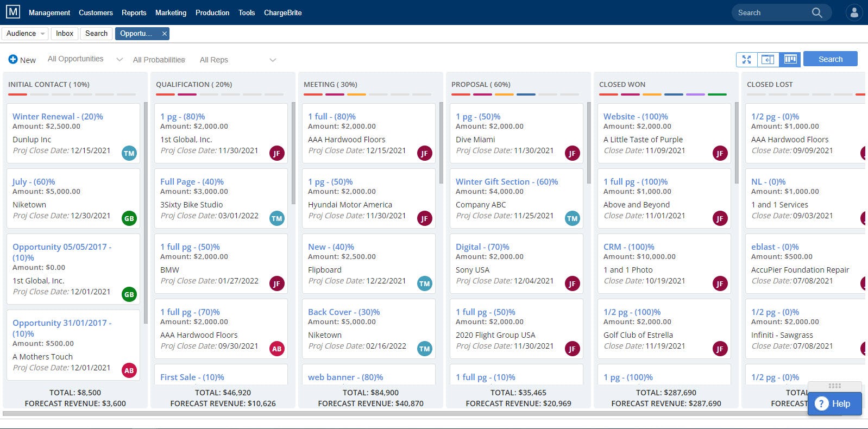868x429 pixels.
Task: Click the AB rep avatar on A Mothers Touch card
Action: coord(129,370)
